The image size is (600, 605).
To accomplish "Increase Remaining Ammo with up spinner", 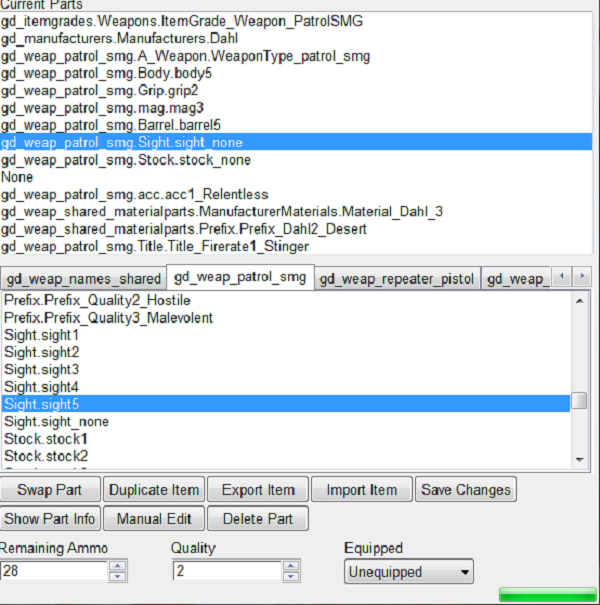I will pyautogui.click(x=118, y=567).
